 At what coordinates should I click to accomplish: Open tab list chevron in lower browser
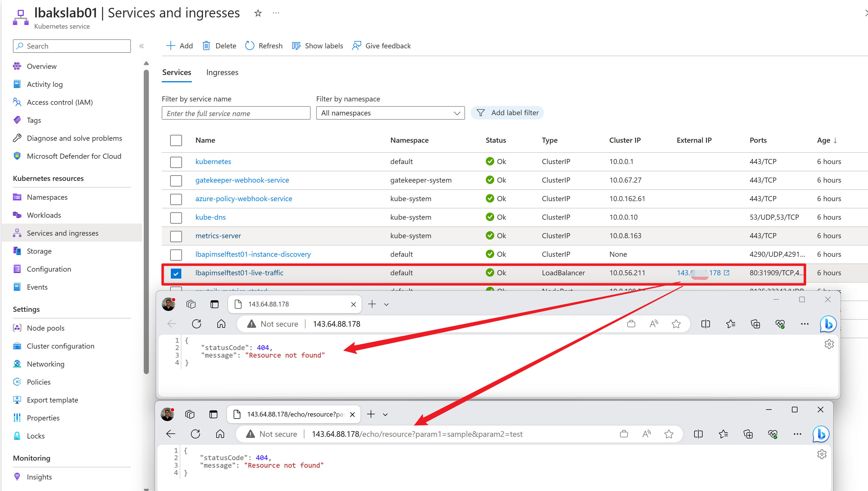pyautogui.click(x=385, y=414)
